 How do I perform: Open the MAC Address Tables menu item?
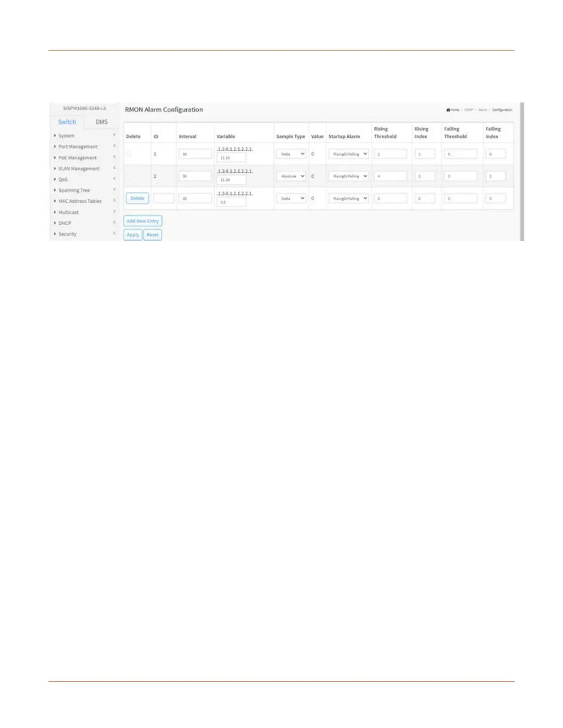coord(85,201)
